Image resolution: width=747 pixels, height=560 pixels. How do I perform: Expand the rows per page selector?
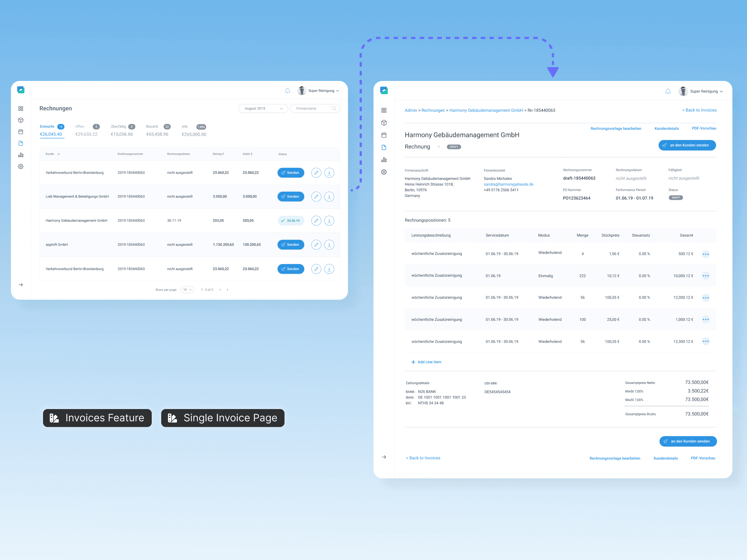tap(187, 290)
